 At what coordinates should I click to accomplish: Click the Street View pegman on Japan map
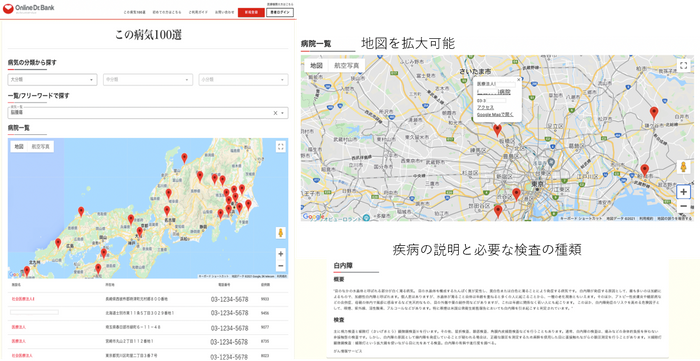tap(280, 233)
